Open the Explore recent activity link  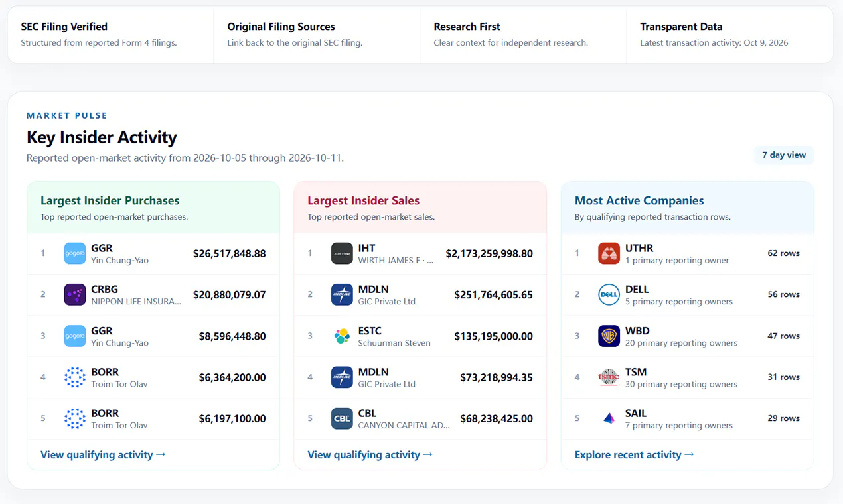pyautogui.click(x=634, y=454)
